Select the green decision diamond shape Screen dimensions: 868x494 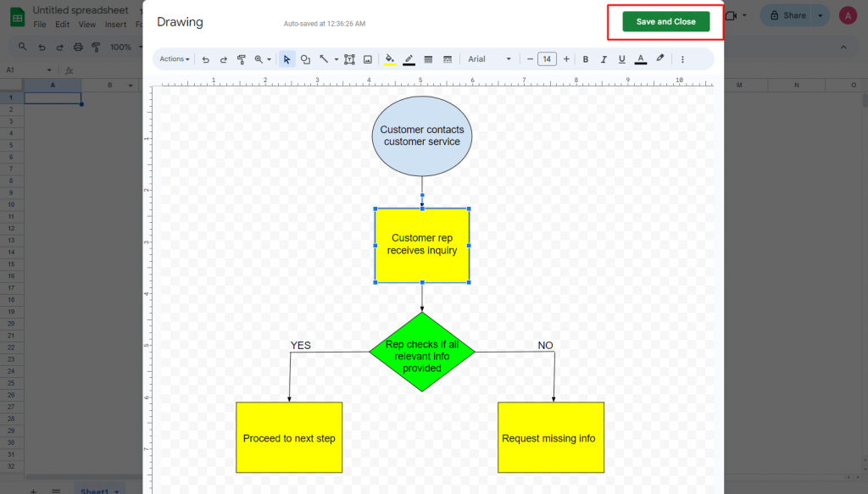pos(422,352)
